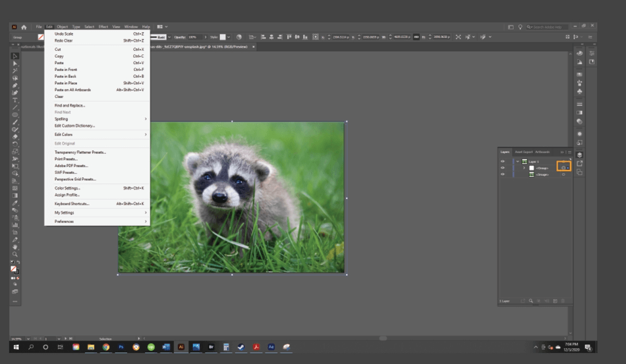Hide the Group sublayer using eye icon
Image resolution: width=626 pixels, height=364 pixels.
click(503, 168)
